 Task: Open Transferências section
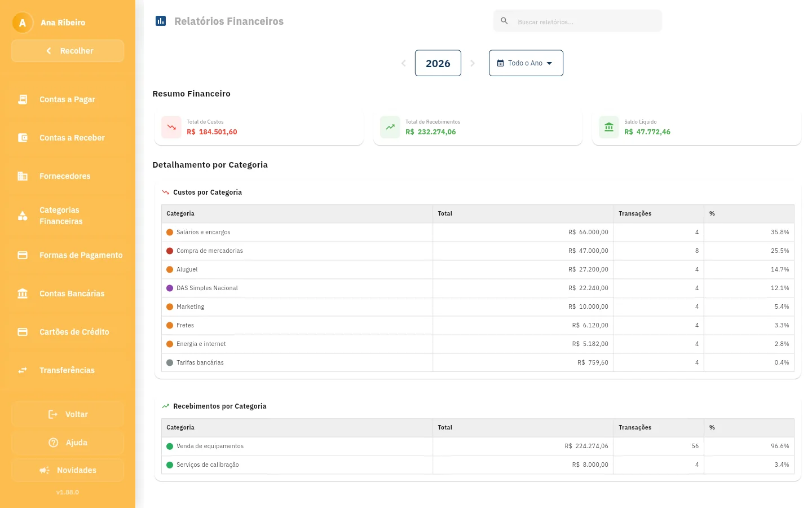(68, 370)
